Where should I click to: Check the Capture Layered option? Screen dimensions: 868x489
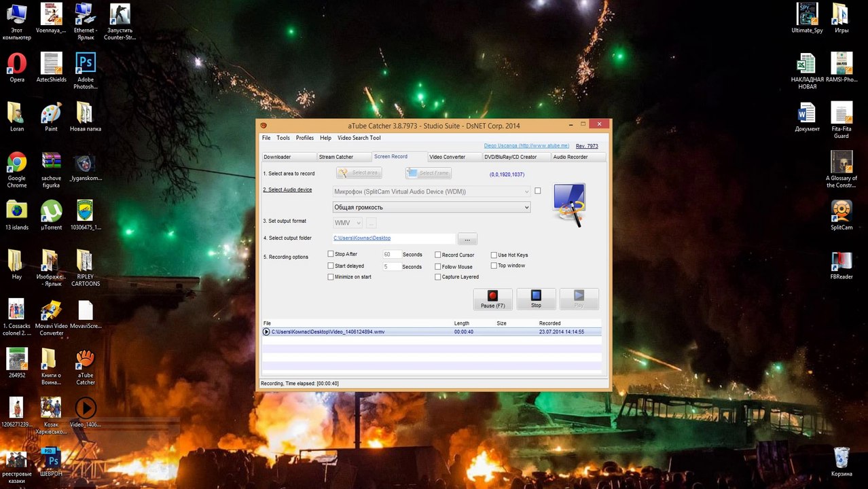[438, 276]
